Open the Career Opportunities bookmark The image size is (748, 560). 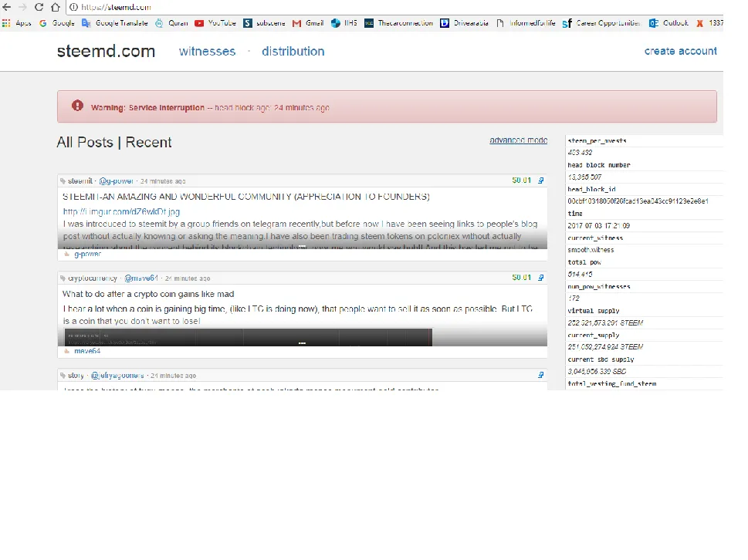tap(601, 23)
